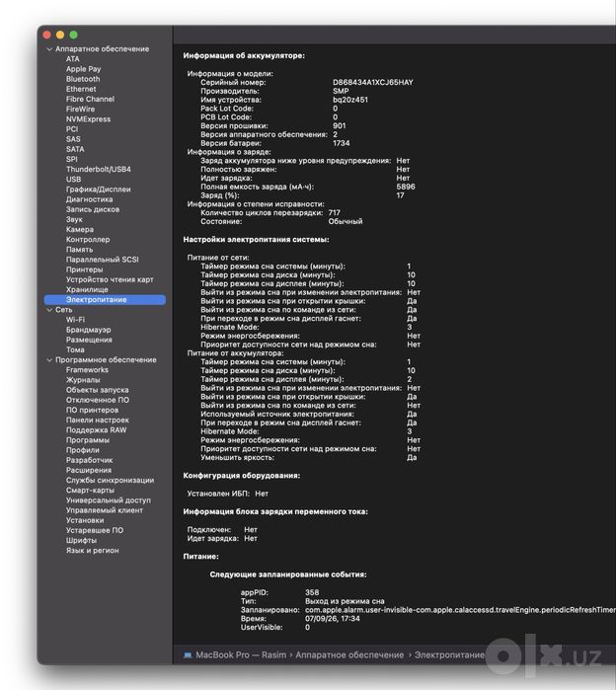
Task: Open ПО принтеров sidebar item
Action: pyautogui.click(x=92, y=410)
